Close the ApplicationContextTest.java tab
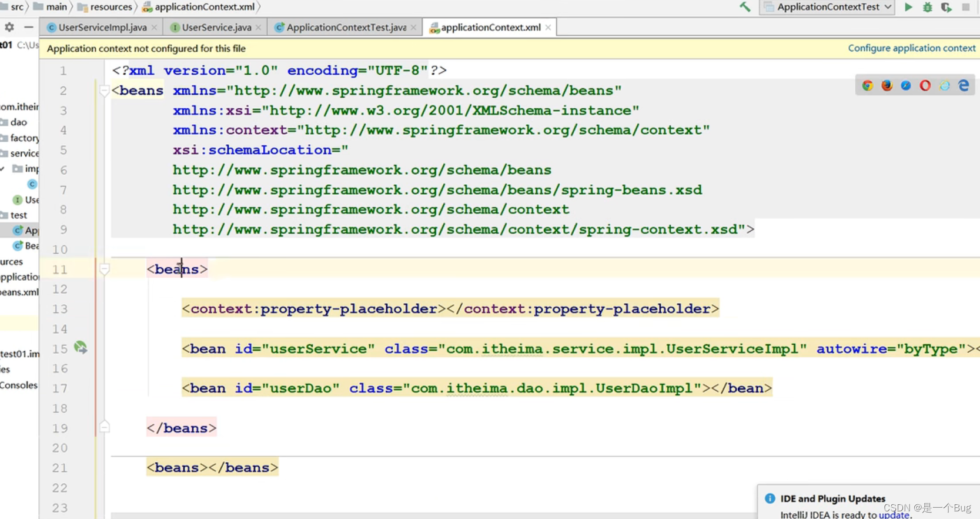Screen dimensions: 980x519 (x=413, y=28)
